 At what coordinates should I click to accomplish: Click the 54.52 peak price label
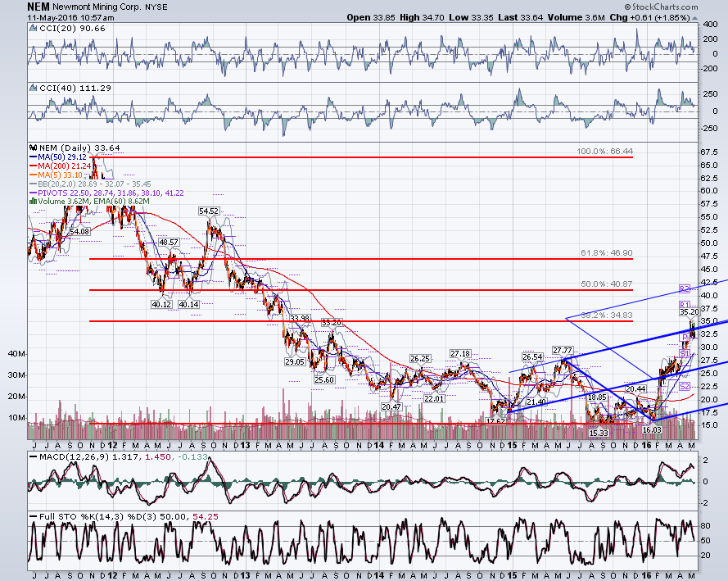pyautogui.click(x=209, y=211)
